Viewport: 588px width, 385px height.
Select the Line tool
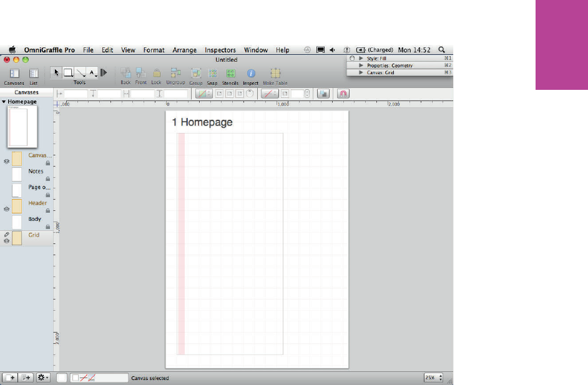point(81,72)
